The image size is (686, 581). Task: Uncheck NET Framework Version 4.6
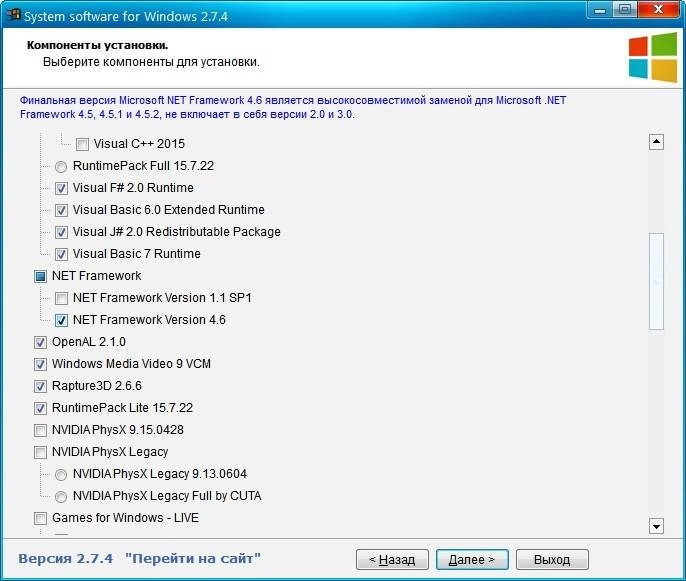61,320
